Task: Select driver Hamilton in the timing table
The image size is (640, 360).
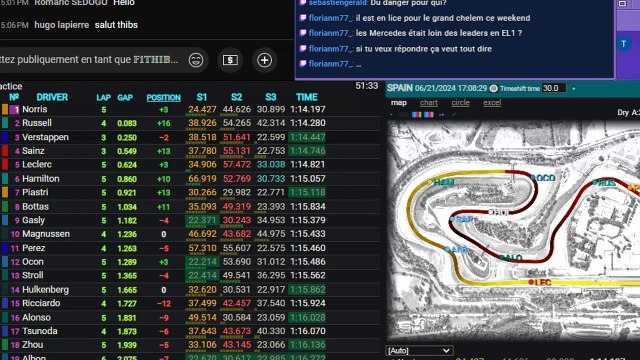Action: [x=40, y=179]
